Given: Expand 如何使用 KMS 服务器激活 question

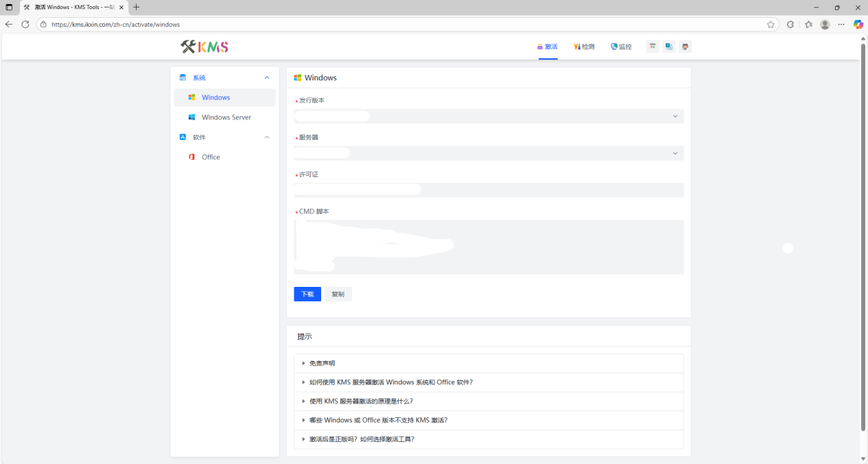Looking at the screenshot, I should (x=489, y=382).
